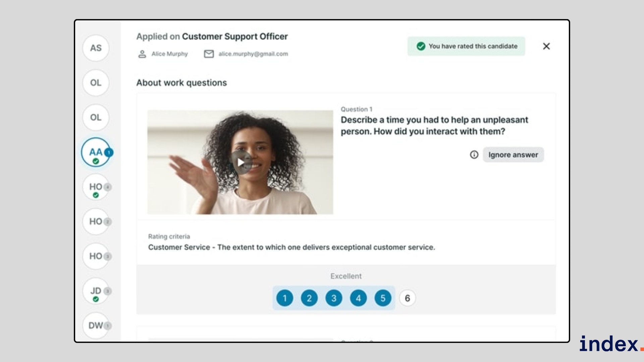Image resolution: width=644 pixels, height=362 pixels.
Task: Select rating 2 for Customer Service
Action: (x=309, y=298)
